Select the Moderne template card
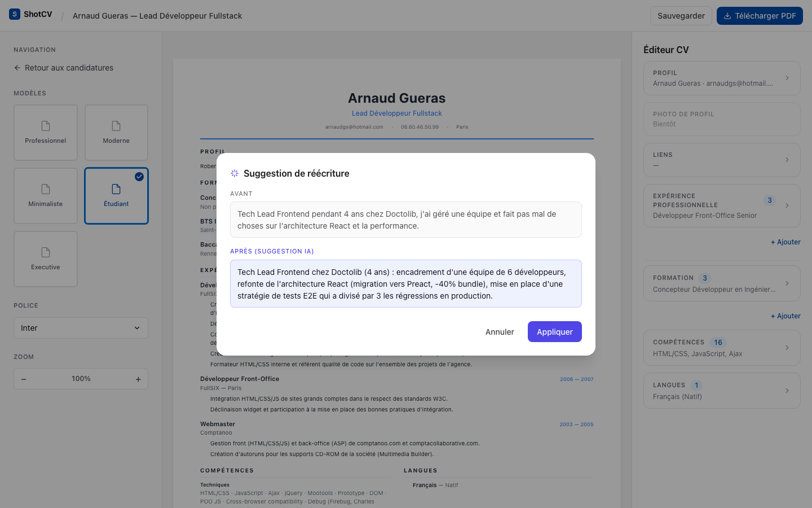812x508 pixels. [116, 133]
